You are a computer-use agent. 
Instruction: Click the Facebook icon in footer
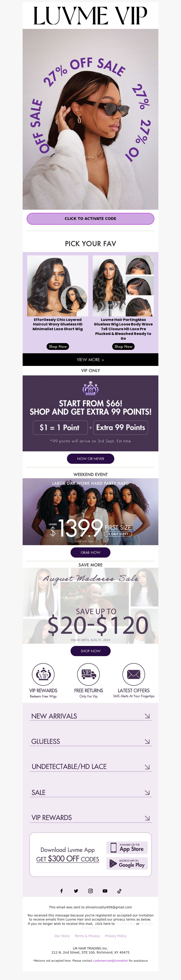[61, 890]
